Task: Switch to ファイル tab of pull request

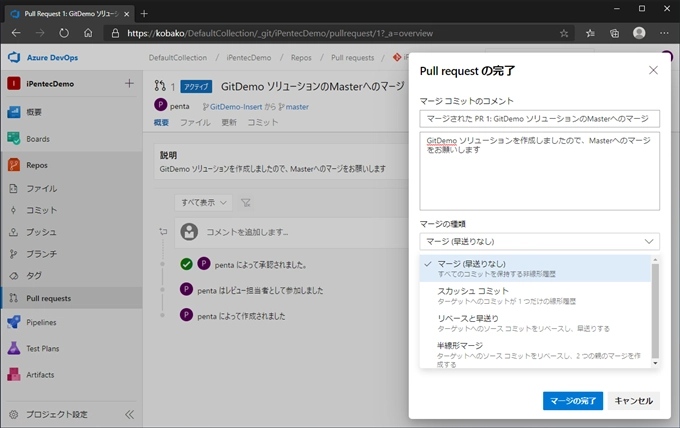Action: (195, 123)
